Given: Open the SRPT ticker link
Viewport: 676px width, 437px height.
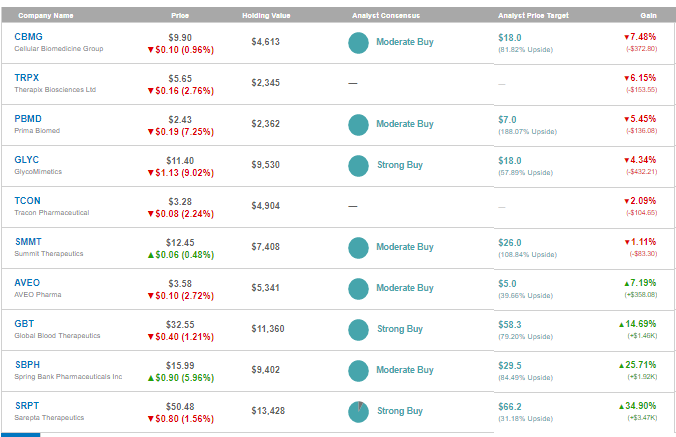Looking at the screenshot, I should tap(28, 406).
